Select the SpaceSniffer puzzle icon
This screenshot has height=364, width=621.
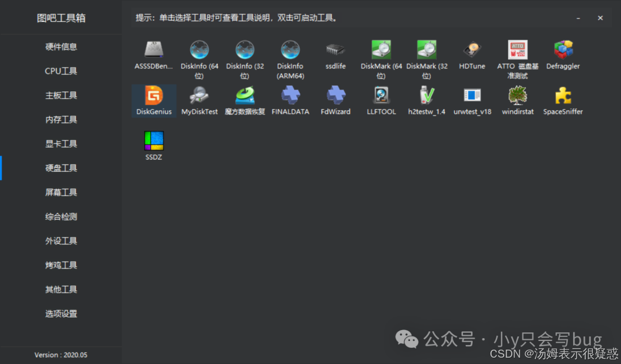click(x=563, y=95)
